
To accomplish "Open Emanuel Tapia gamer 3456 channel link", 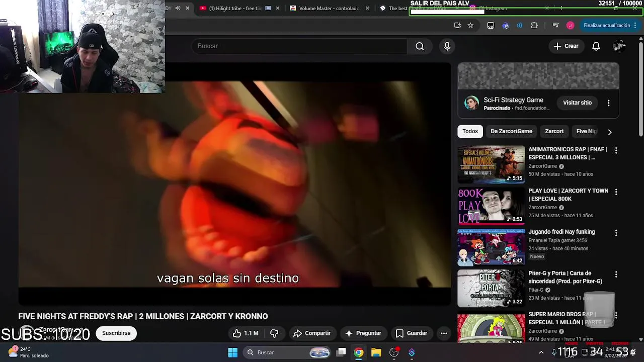I will [557, 240].
